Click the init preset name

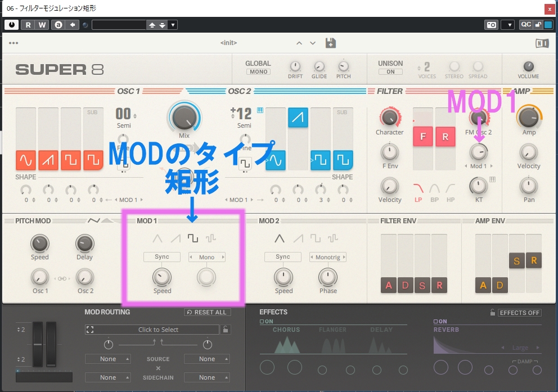coord(229,43)
